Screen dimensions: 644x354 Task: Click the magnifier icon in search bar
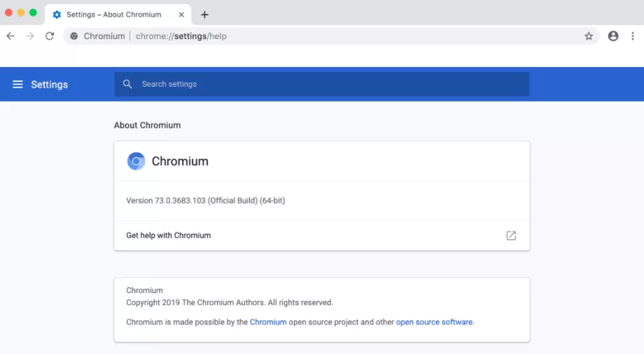[127, 84]
